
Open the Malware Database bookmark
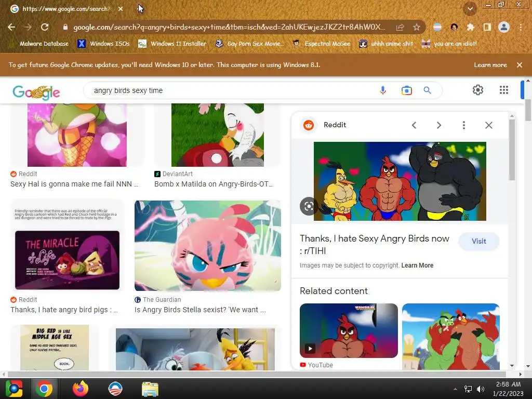tap(39, 44)
